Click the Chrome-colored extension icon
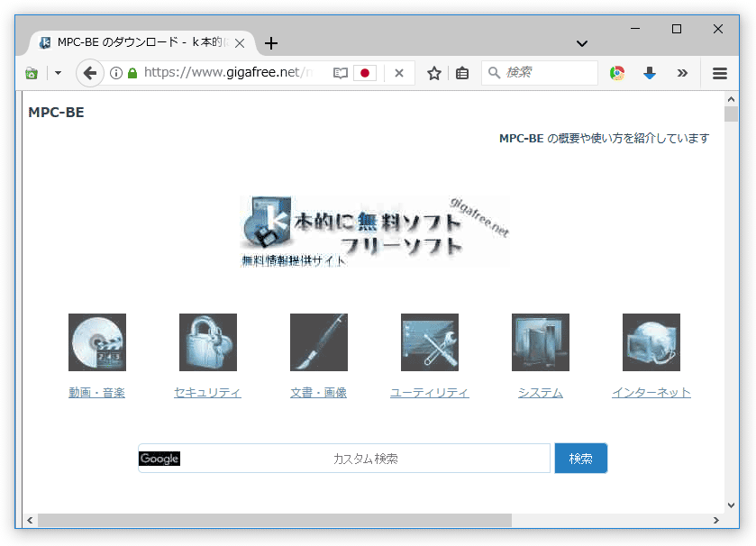The height and width of the screenshot is (546, 756). (617, 73)
